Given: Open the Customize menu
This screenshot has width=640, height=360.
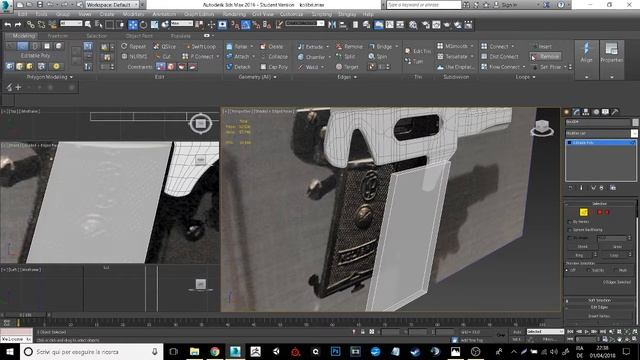Looking at the screenshot, I should 291,14.
